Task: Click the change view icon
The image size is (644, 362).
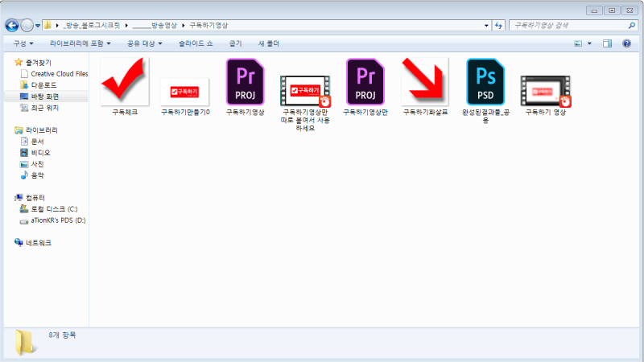Action: point(578,43)
